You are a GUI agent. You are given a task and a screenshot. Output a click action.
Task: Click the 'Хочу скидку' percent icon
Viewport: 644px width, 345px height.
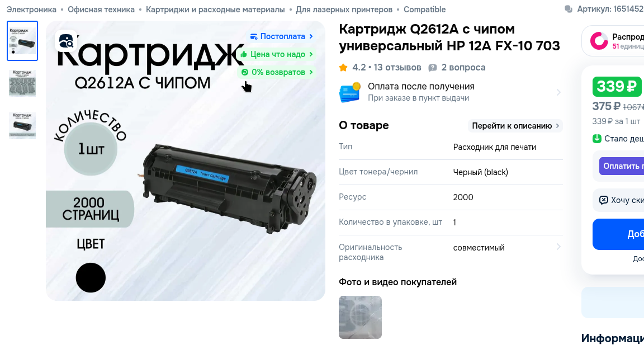603,200
